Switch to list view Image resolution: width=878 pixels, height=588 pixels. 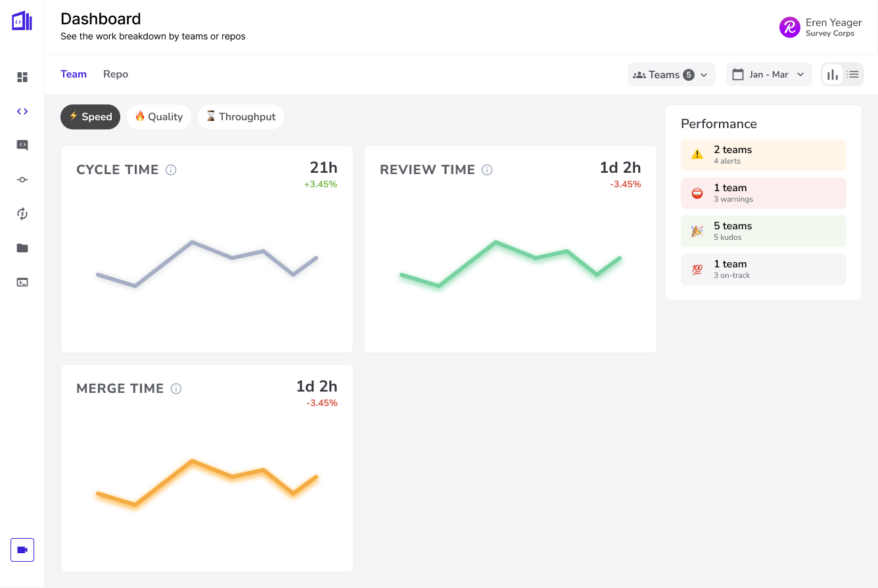pyautogui.click(x=853, y=75)
